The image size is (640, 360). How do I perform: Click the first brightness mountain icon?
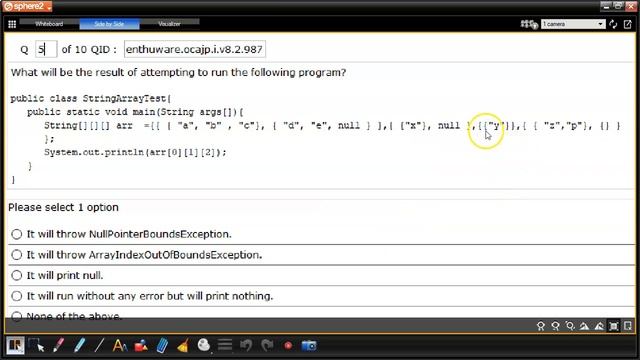tap(584, 326)
